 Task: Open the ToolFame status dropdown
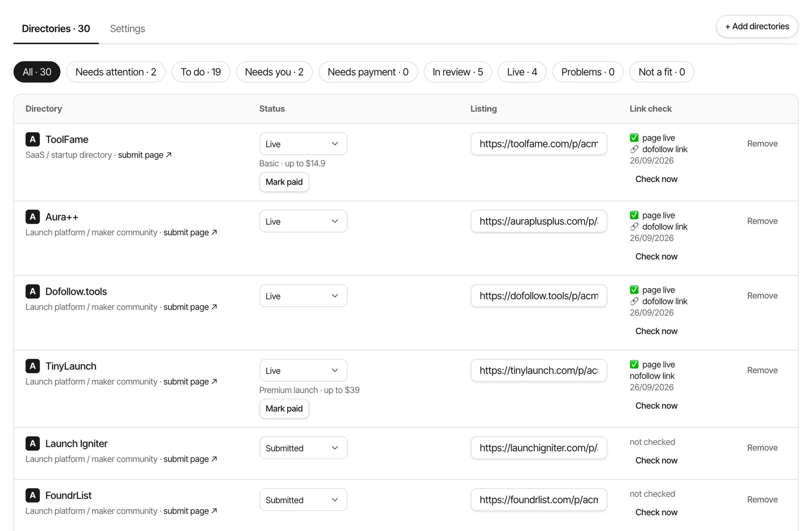[x=303, y=144]
